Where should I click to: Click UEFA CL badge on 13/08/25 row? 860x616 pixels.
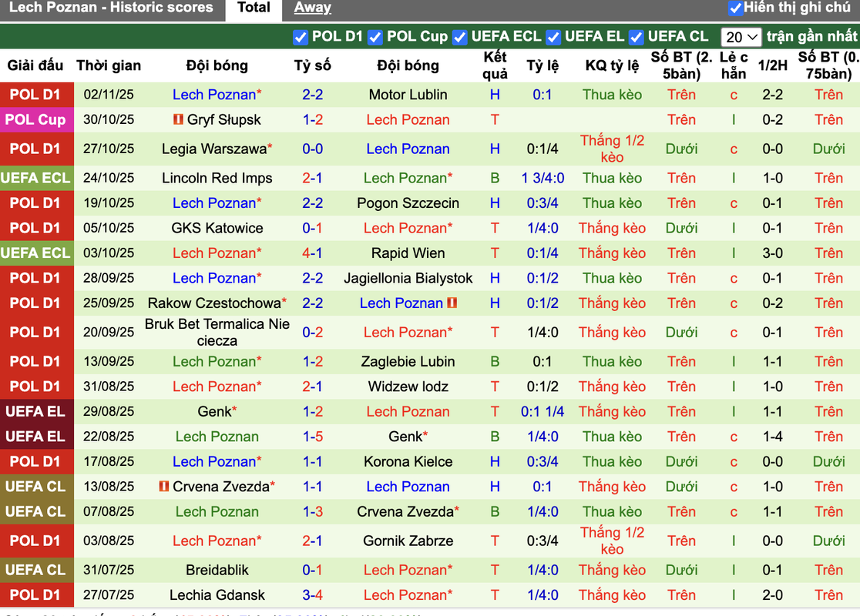coord(37,487)
